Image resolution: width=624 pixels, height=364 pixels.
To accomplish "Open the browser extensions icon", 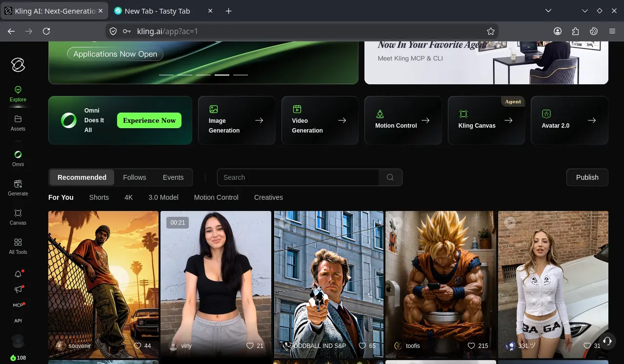I will pos(576,31).
